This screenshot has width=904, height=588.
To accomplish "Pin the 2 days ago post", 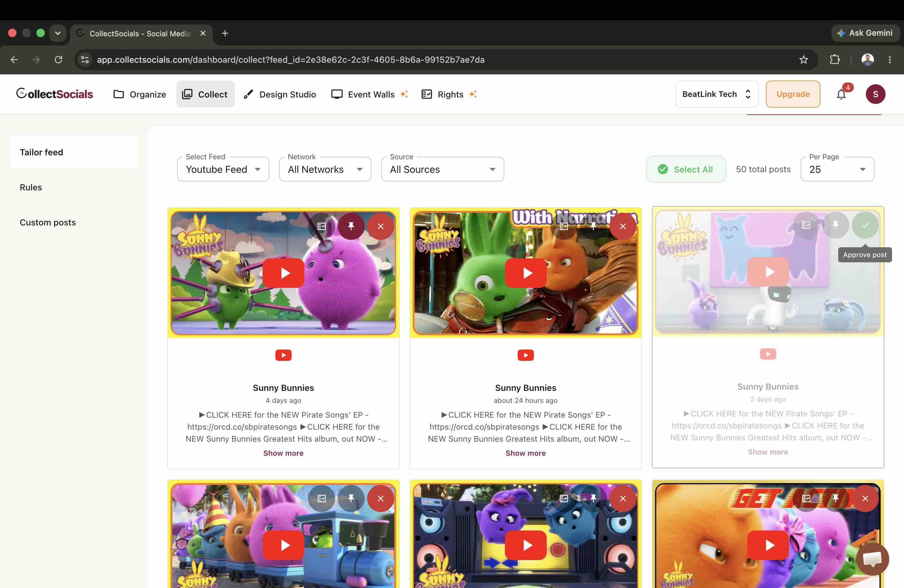I will click(x=836, y=225).
